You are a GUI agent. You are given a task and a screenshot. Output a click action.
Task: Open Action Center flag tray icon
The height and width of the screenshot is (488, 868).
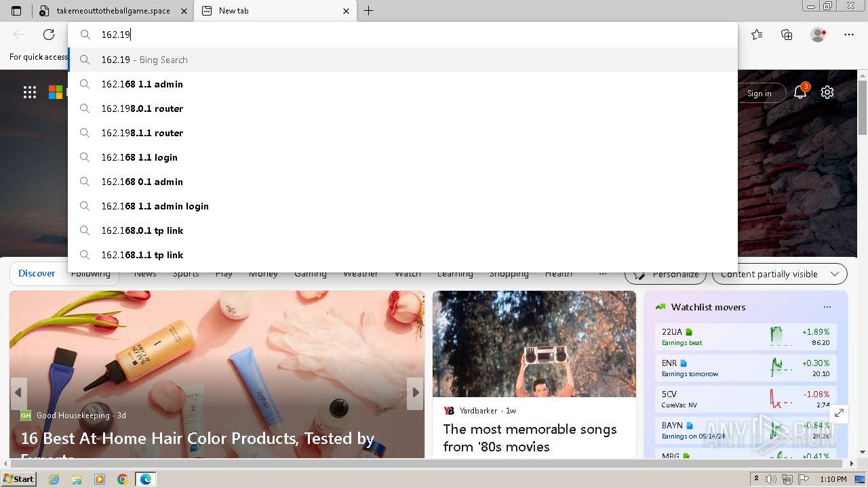pos(804,479)
